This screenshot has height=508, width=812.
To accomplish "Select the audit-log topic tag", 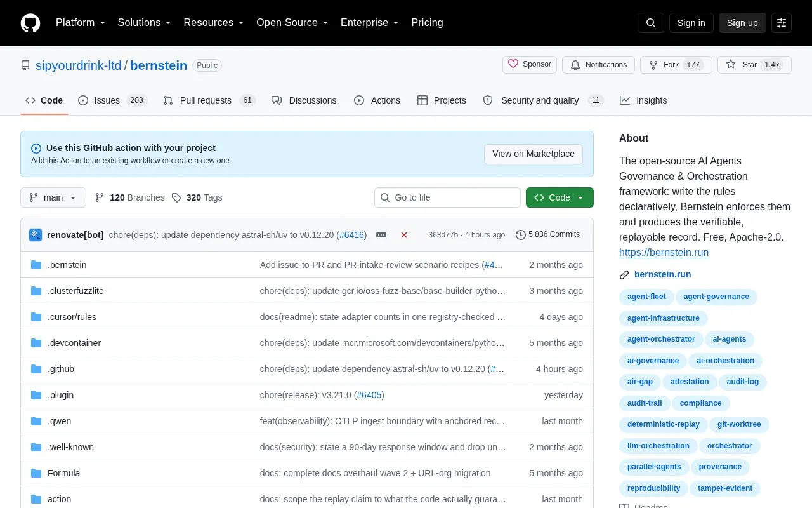I will pyautogui.click(x=742, y=382).
